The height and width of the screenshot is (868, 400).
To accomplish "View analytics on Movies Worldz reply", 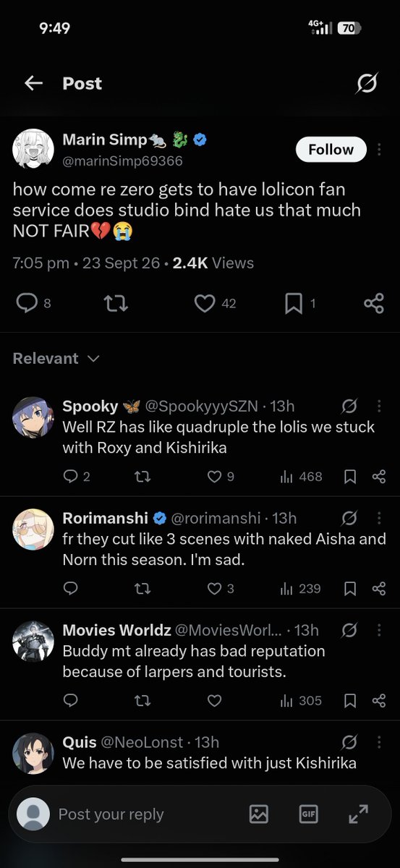I will tap(300, 701).
